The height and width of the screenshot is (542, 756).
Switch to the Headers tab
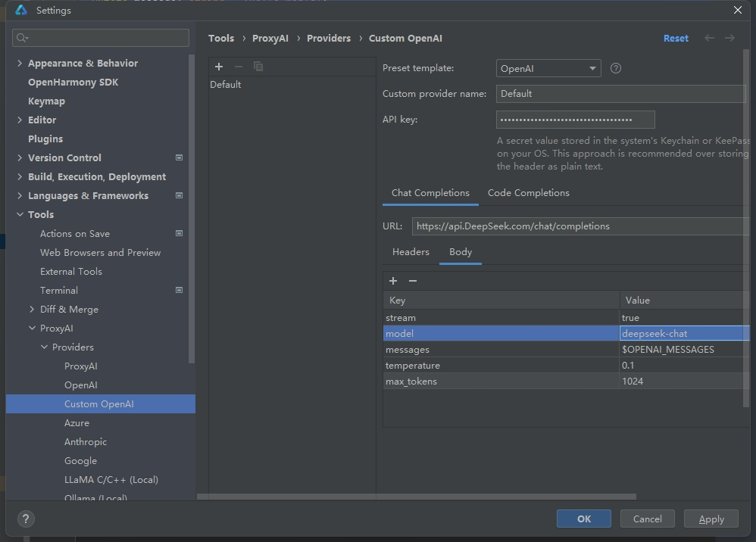pyautogui.click(x=411, y=252)
